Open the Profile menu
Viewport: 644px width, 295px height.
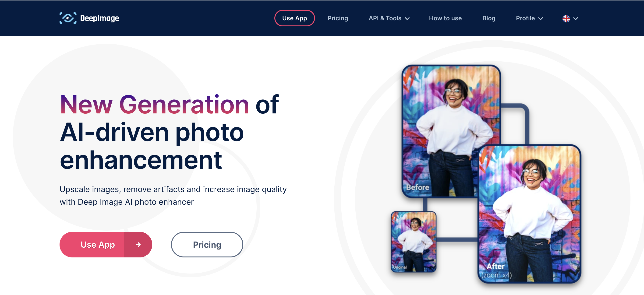point(529,18)
